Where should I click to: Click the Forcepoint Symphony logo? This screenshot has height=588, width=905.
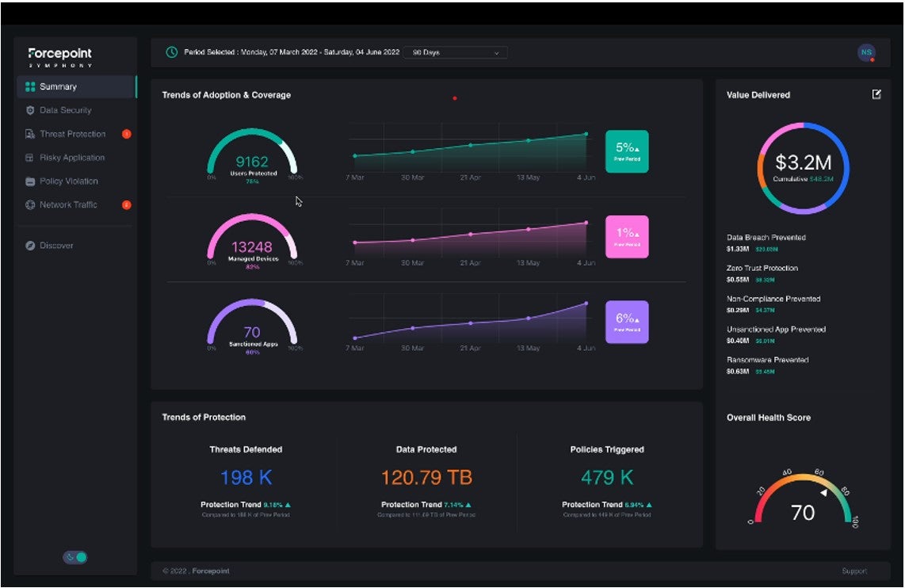pos(60,56)
